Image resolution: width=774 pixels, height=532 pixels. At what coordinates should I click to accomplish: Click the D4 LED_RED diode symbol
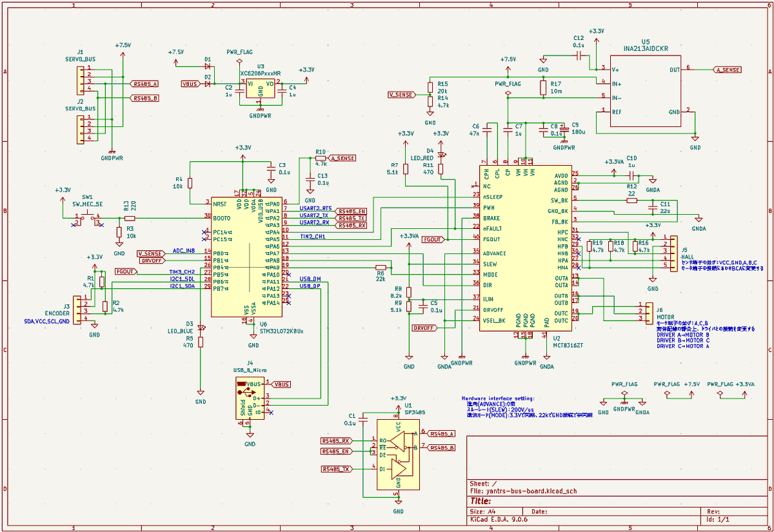coord(441,155)
